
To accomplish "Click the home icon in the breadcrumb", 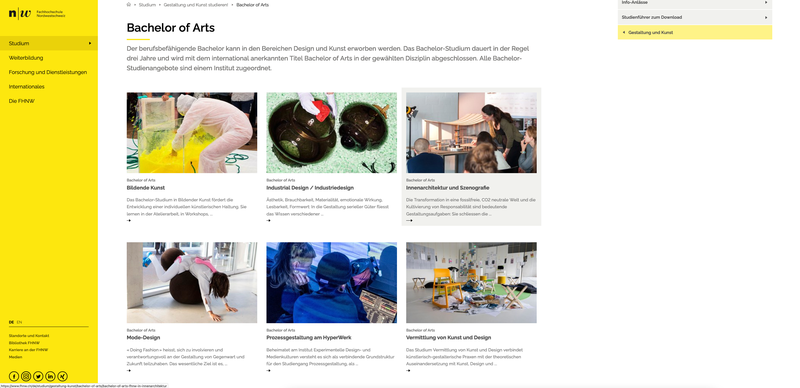I will (x=129, y=5).
